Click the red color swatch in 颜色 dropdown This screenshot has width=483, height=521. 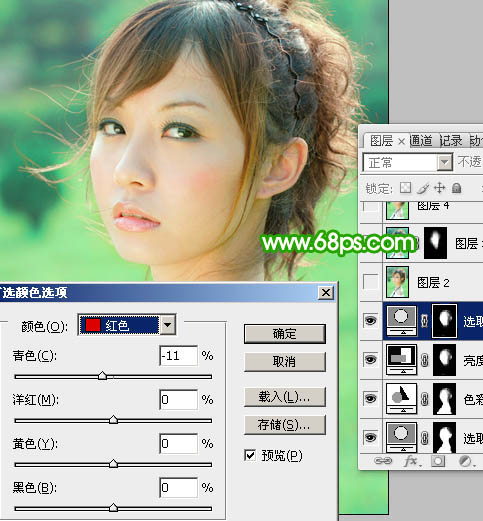click(x=93, y=325)
